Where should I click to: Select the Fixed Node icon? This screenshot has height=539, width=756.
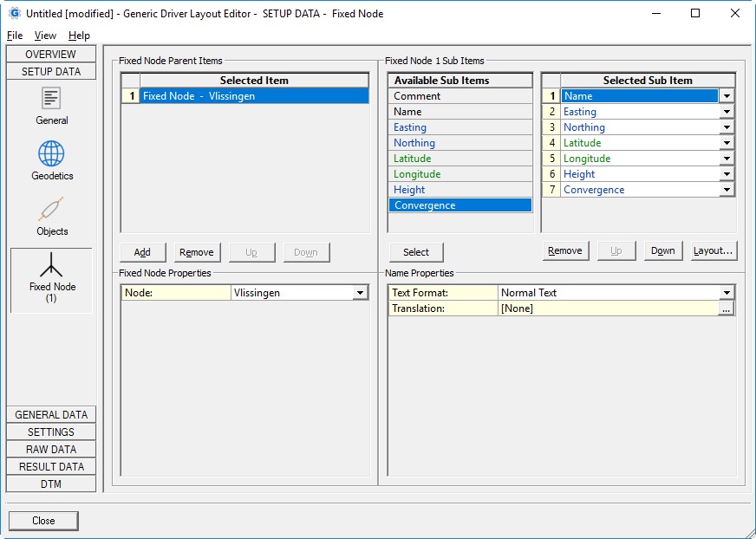pyautogui.click(x=52, y=266)
